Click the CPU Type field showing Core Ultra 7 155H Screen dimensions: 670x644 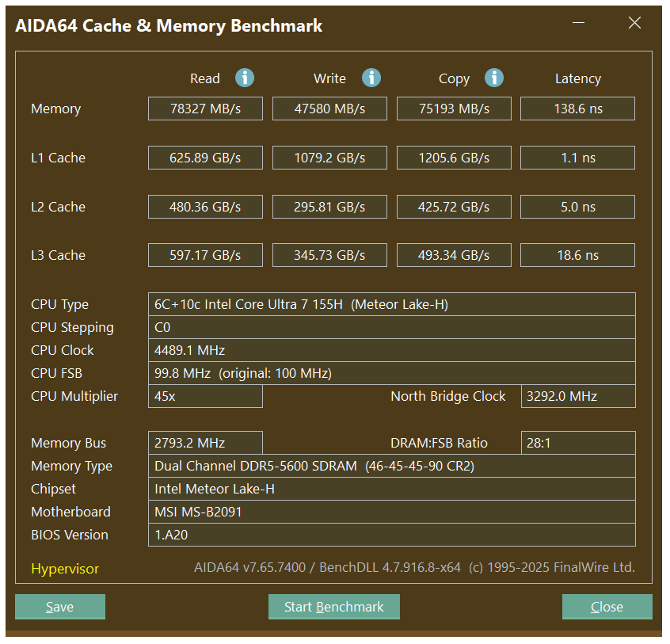point(392,304)
